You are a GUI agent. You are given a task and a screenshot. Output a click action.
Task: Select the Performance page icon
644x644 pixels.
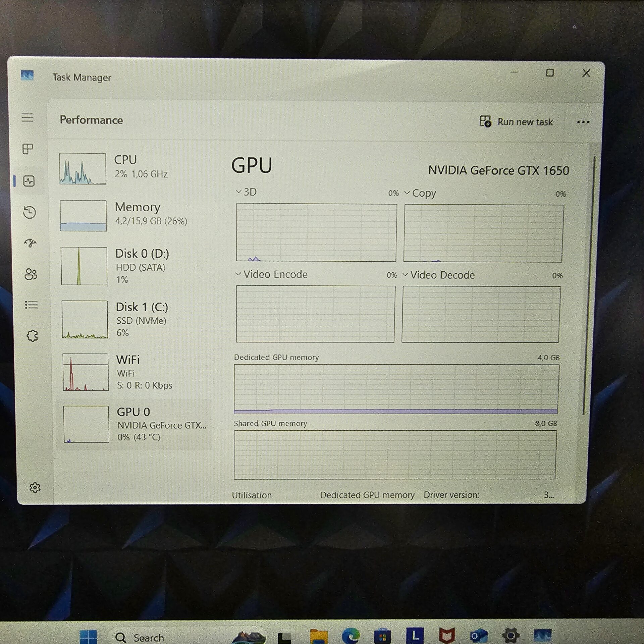coord(29,181)
